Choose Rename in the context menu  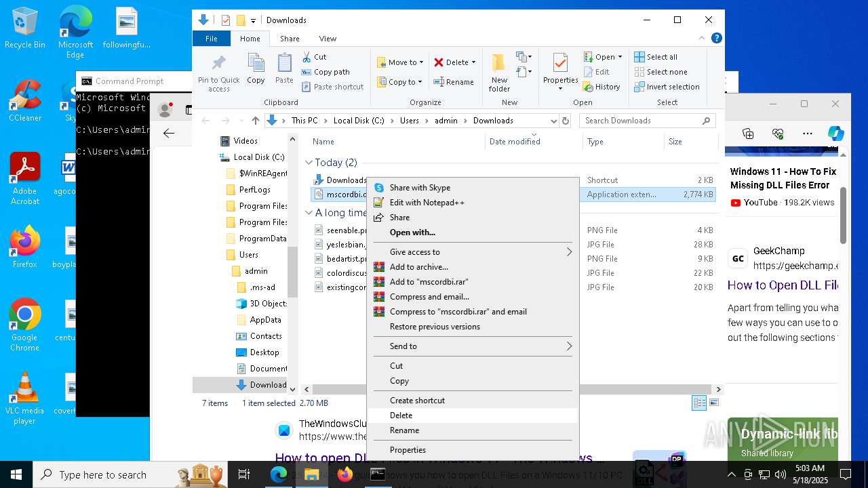pos(473,430)
